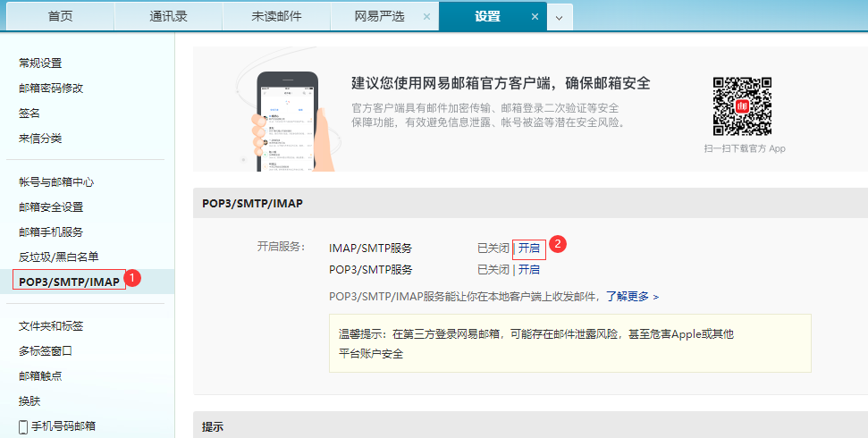
Task: Open 换肤 skin settings
Action: coord(29,401)
